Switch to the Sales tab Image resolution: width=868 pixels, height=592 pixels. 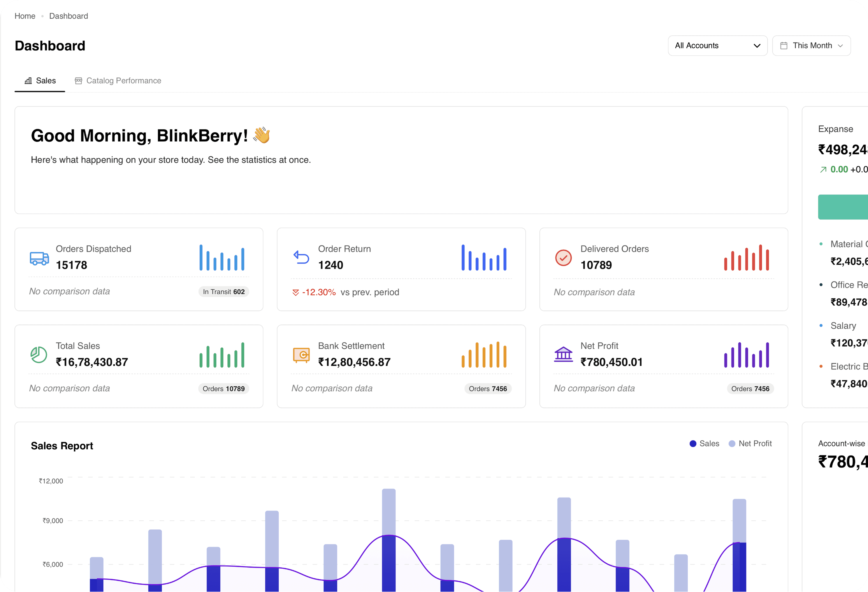(40, 81)
